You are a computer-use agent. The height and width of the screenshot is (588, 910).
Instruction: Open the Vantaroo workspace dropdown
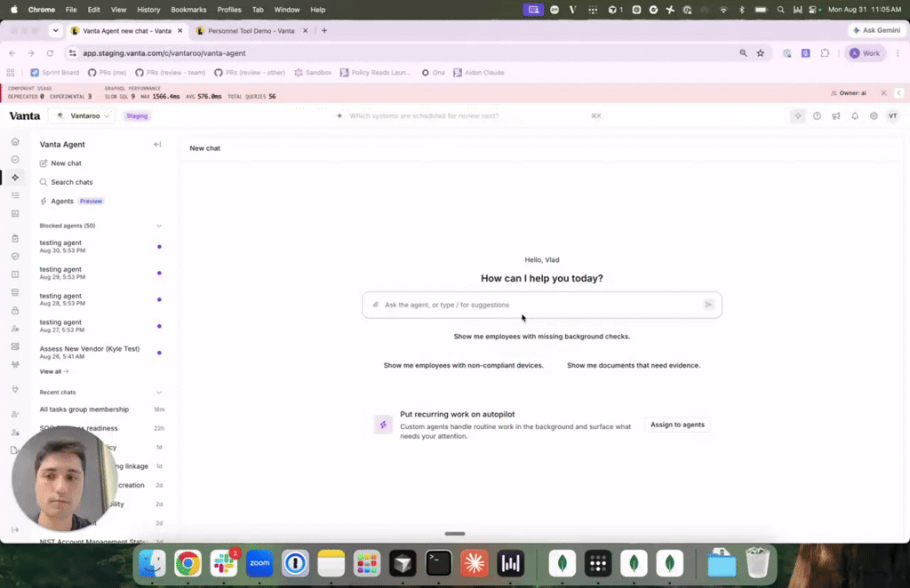[x=83, y=116]
